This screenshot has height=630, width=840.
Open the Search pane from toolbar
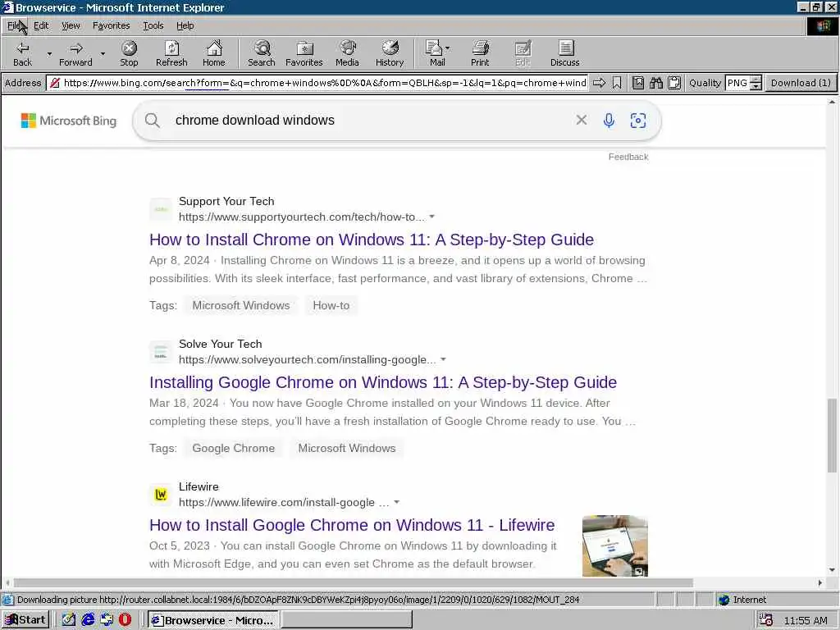[x=262, y=53]
